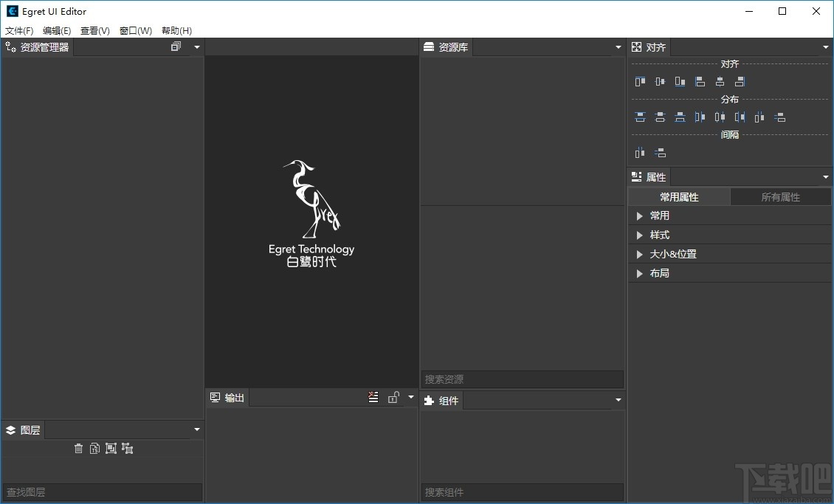Open the 图层 panel dropdown arrow
Image resolution: width=834 pixels, height=504 pixels.
click(196, 429)
